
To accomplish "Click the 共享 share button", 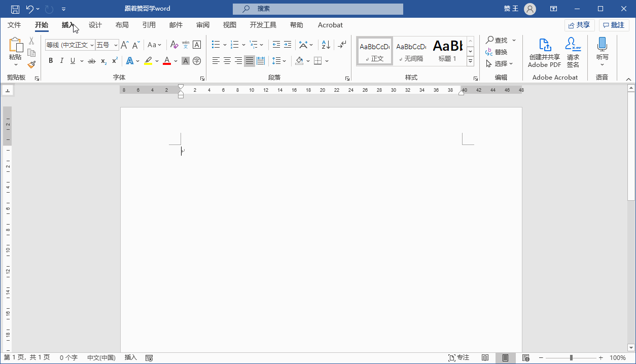I will click(579, 25).
